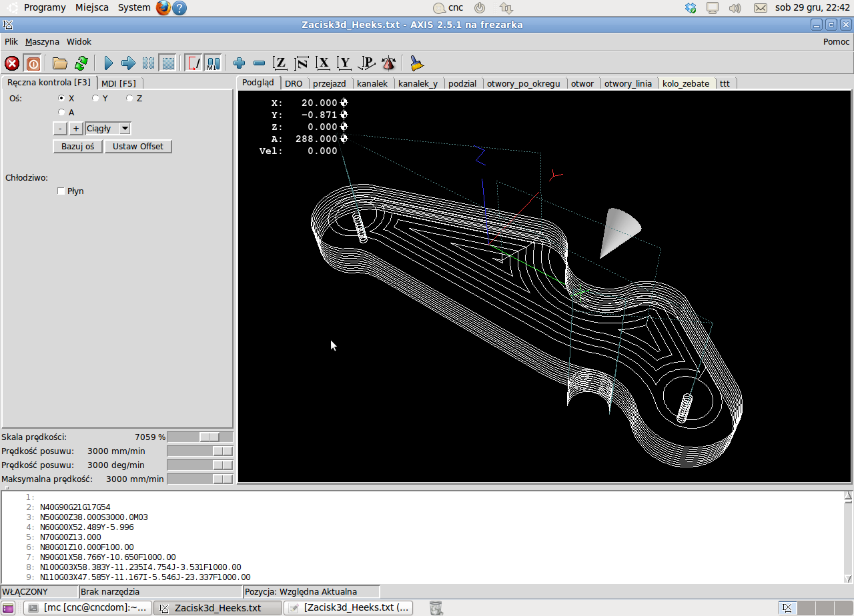This screenshot has width=854, height=616.
Task: Open Programy menu in top panel
Action: coord(45,8)
